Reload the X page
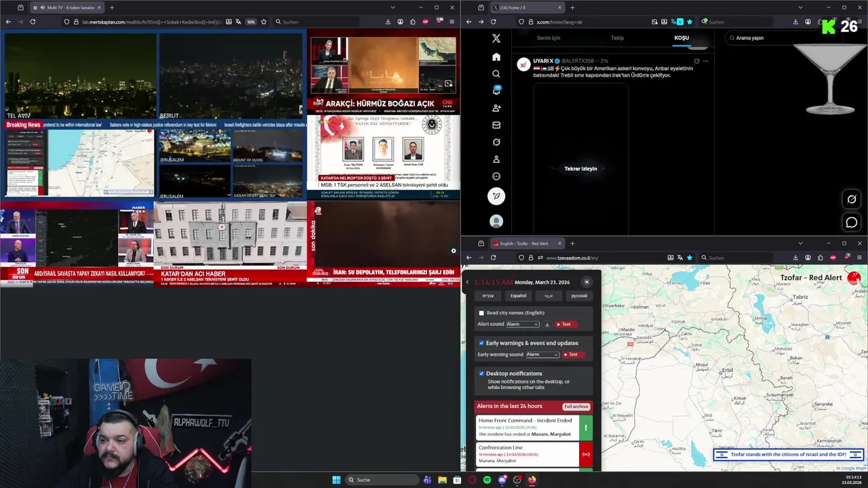868x488 pixels. [493, 22]
